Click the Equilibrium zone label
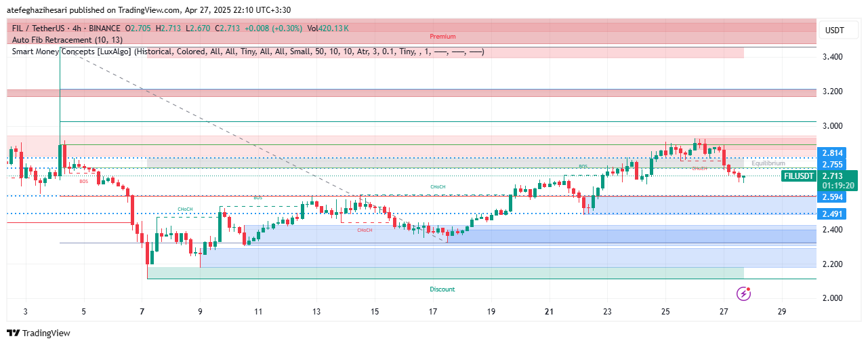The image size is (868, 345). click(x=768, y=163)
